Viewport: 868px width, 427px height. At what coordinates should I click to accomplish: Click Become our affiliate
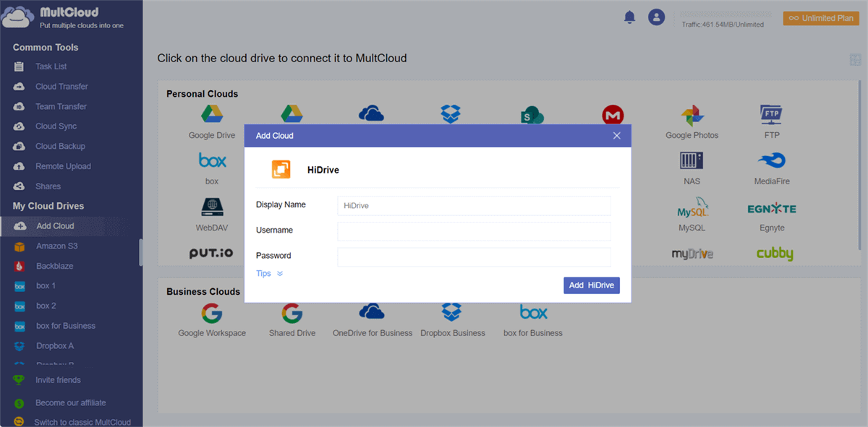coord(71,402)
